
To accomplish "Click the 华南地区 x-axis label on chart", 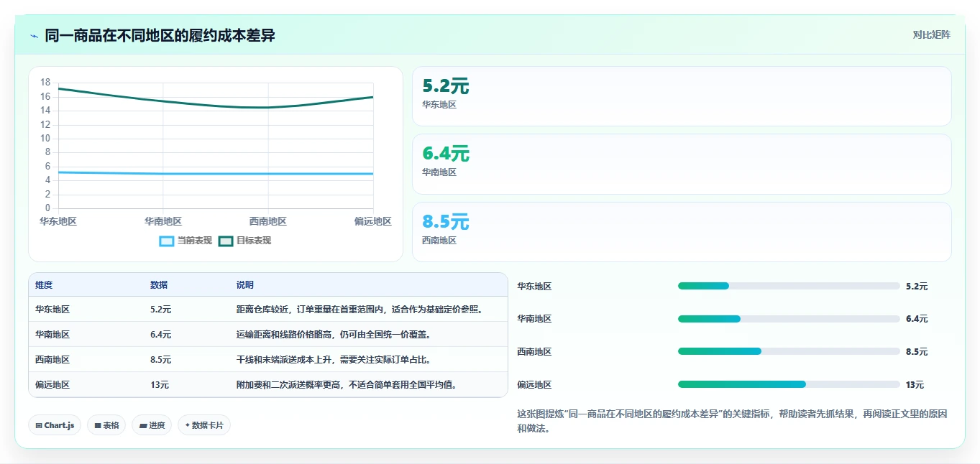I will click(x=163, y=221).
